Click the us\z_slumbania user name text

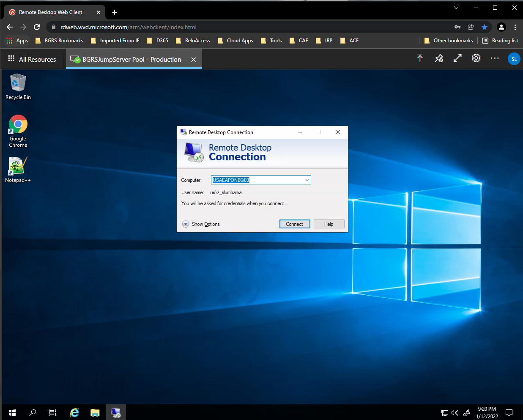click(226, 192)
